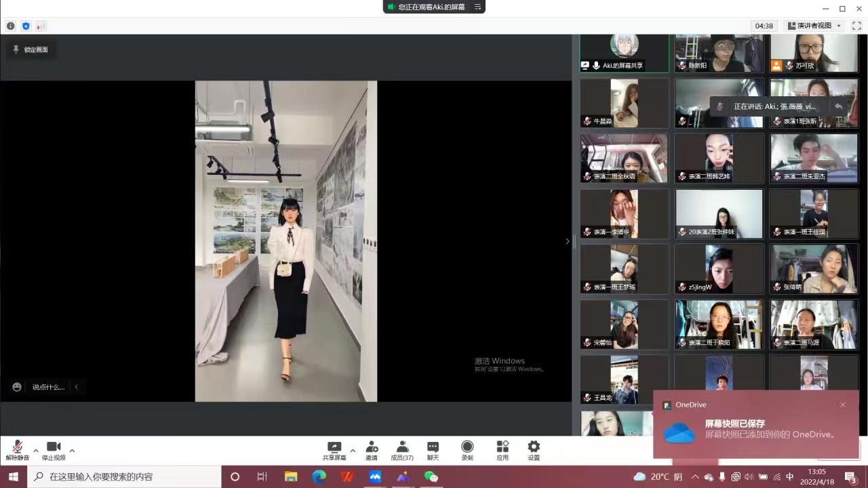Show hidden tray icons arrow
The image size is (868, 488).
point(695,476)
